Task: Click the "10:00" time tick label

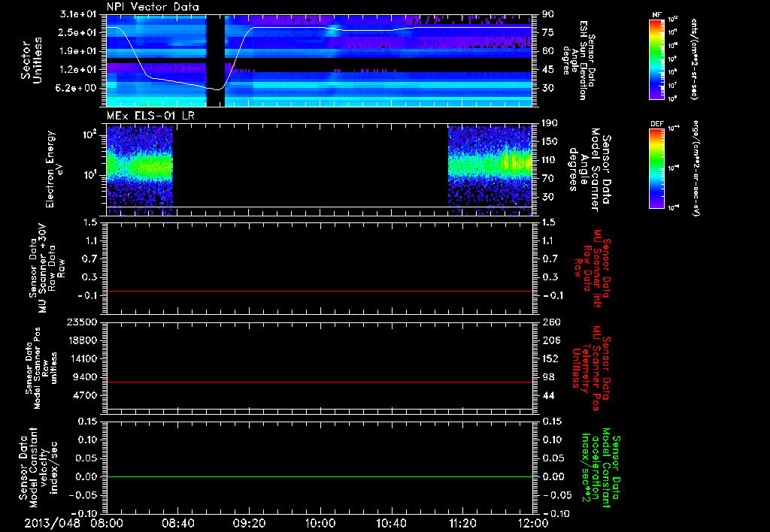Action: pos(320,523)
